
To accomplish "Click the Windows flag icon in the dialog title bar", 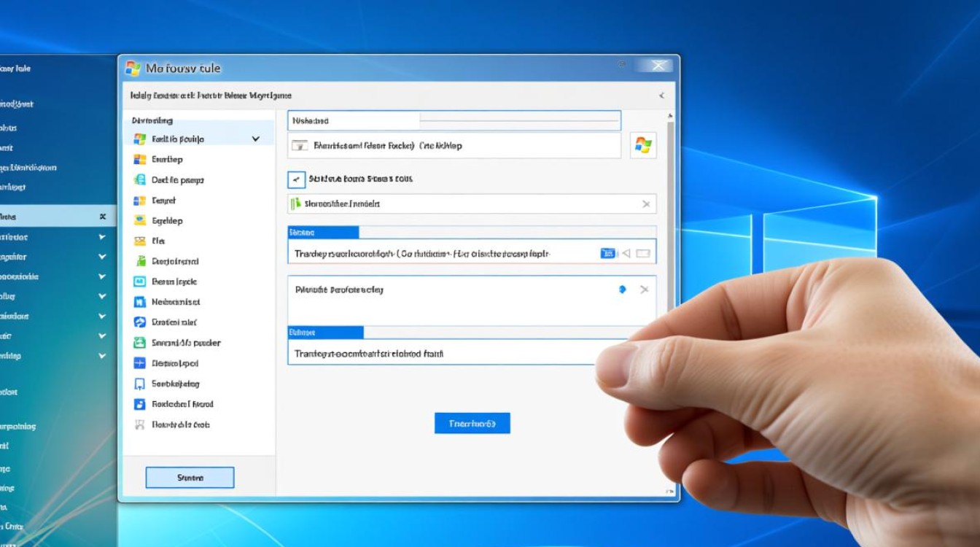I will tap(133, 68).
